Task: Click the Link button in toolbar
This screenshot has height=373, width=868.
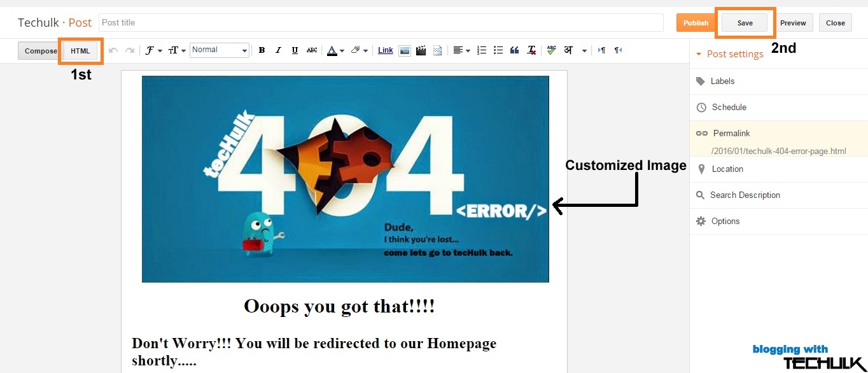Action: (386, 50)
